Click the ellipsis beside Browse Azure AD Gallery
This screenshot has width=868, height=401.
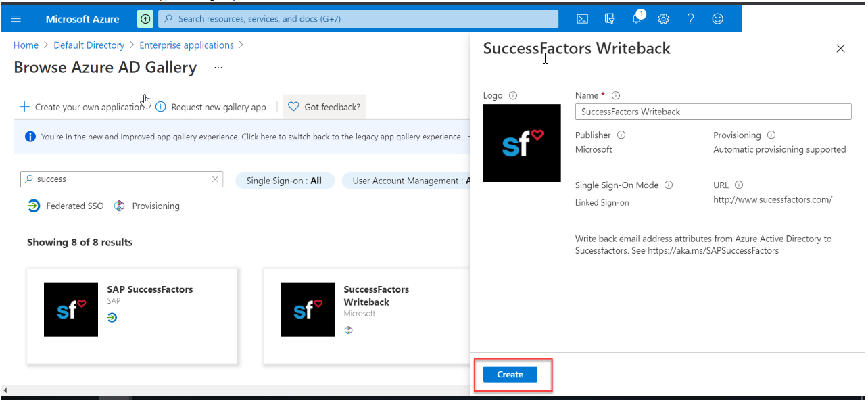pyautogui.click(x=218, y=67)
